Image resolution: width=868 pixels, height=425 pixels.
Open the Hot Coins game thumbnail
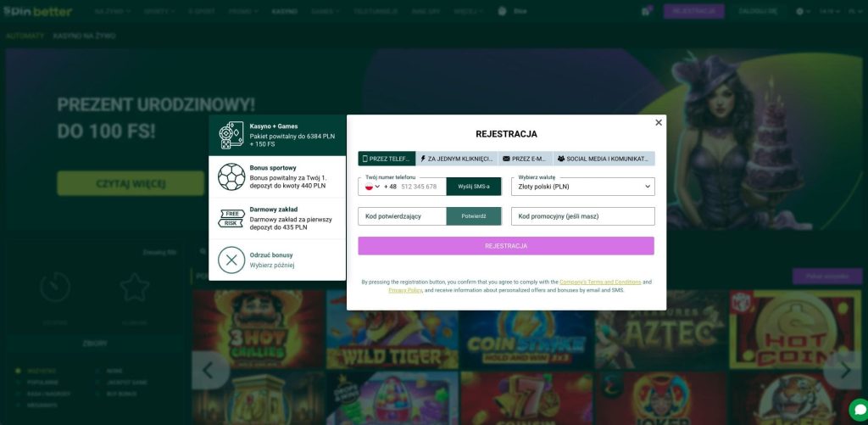coord(795,330)
